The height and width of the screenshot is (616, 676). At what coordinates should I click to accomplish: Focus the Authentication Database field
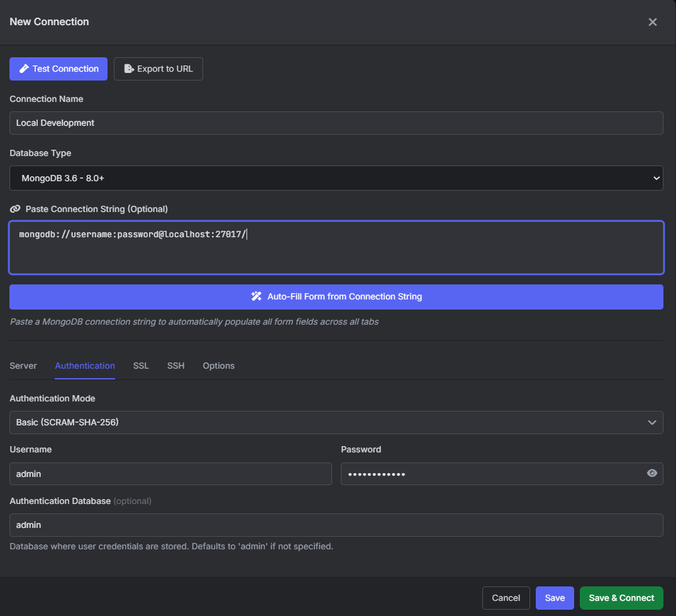(x=336, y=525)
